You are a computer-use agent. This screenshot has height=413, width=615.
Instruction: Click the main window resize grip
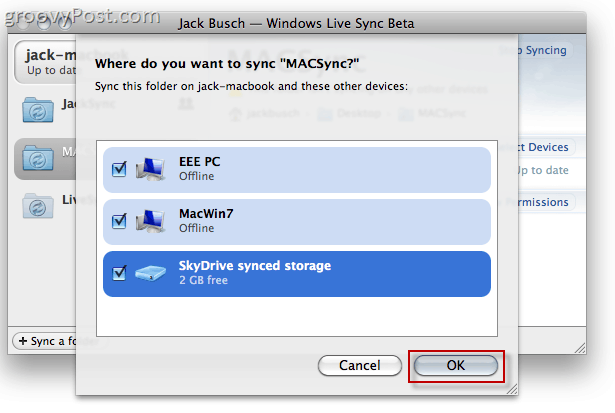pos(580,348)
